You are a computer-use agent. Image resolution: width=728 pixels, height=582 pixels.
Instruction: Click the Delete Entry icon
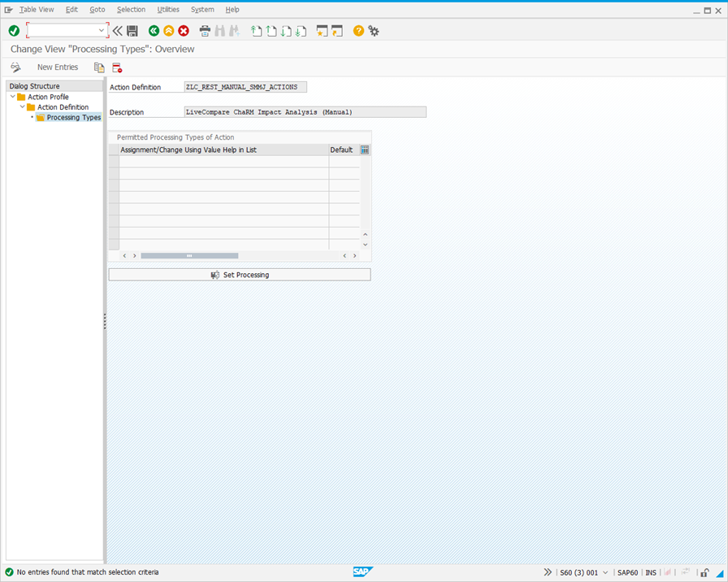point(115,67)
